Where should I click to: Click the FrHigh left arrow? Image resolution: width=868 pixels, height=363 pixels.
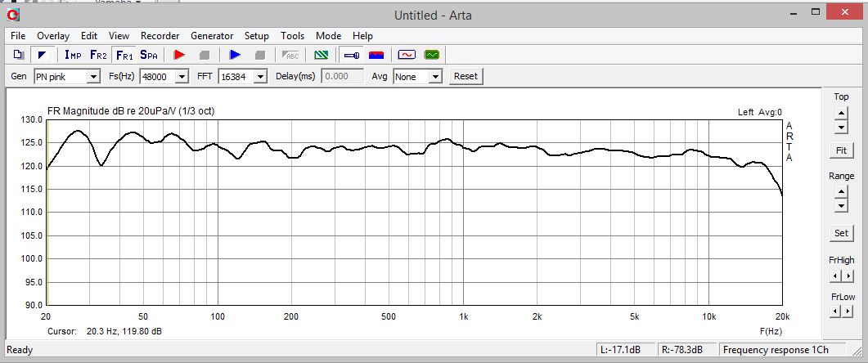tap(835, 275)
